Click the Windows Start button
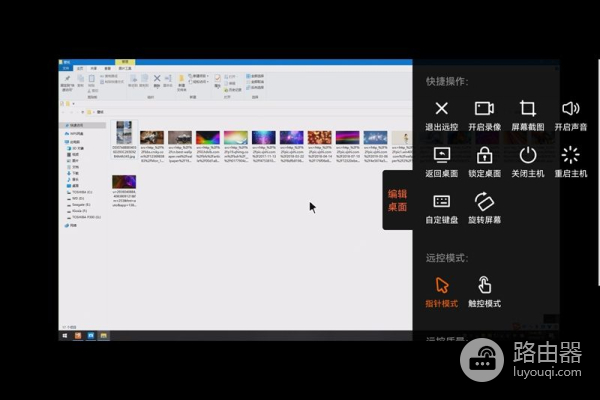 (x=64, y=336)
